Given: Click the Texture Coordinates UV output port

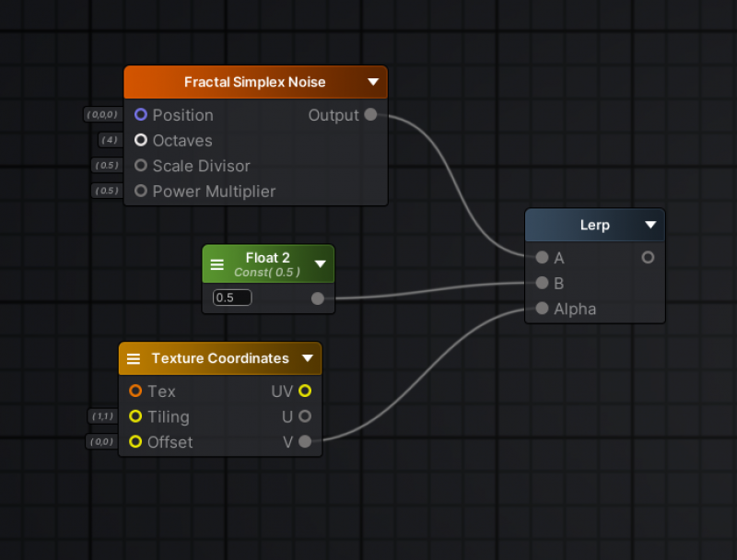Looking at the screenshot, I should coord(305,391).
